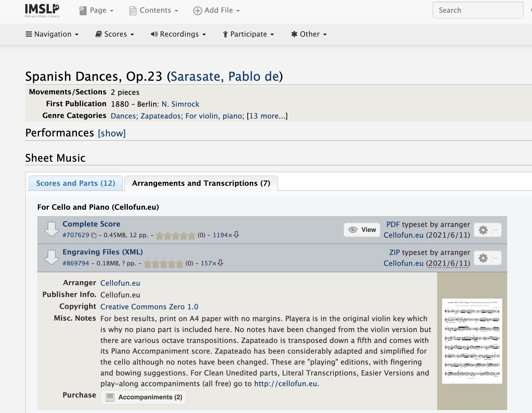
Task: Open the Accompaniments (2) button
Action: [144, 397]
